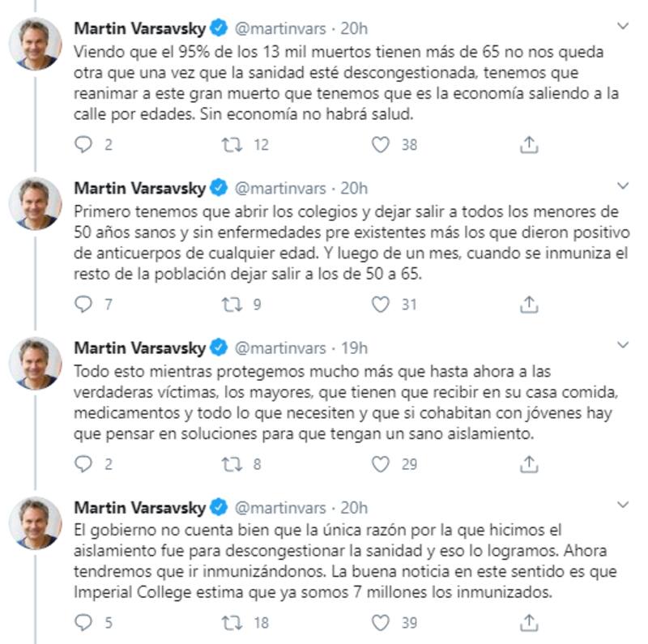Screen dimensions: 648x644
Task: Like the tweet ending 'no habrá salud'
Action: (x=381, y=145)
